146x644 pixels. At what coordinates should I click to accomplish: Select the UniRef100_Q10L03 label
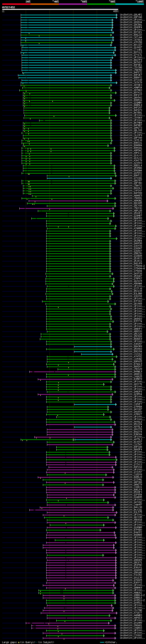pos(131,156)
